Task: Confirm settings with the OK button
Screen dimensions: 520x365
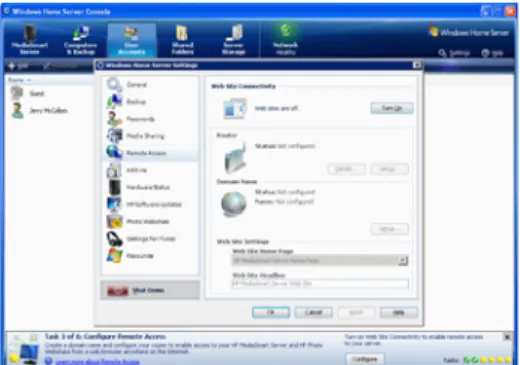Action: pos(271,312)
